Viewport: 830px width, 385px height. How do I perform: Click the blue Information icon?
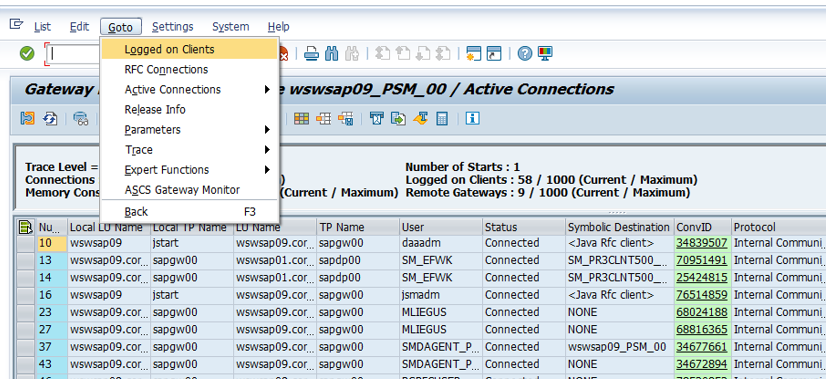pos(473,118)
